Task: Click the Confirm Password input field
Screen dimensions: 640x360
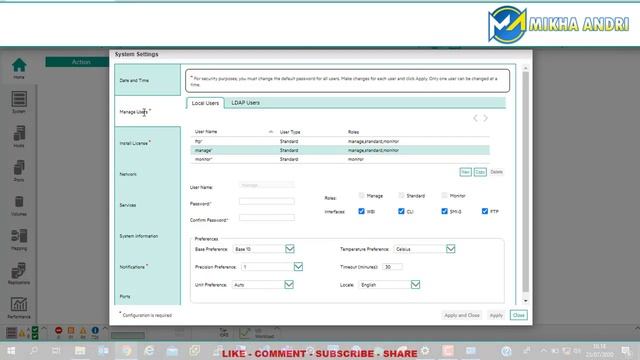Action: [267, 218]
